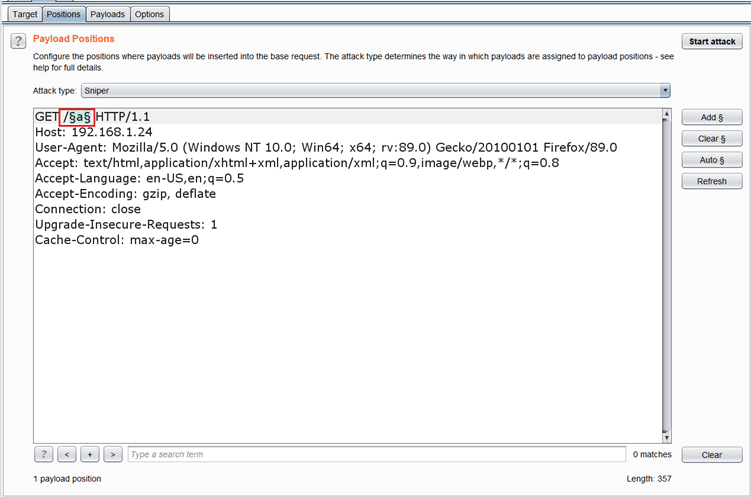
Task: Click the + button beside the search field
Action: click(x=90, y=454)
